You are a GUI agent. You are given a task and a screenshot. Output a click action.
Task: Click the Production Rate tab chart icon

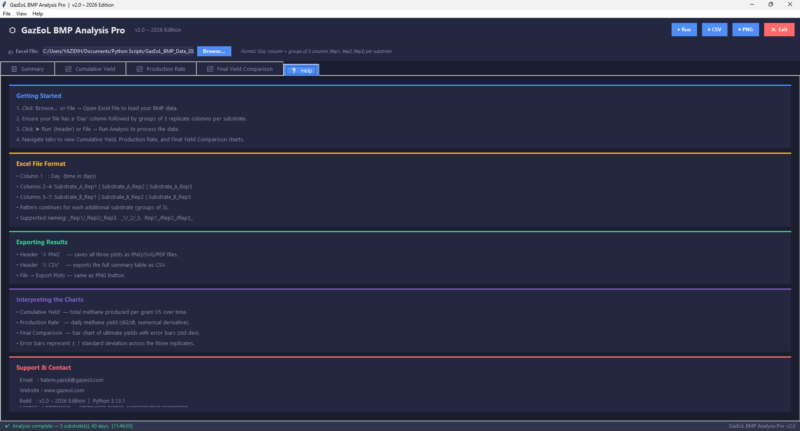click(138, 69)
